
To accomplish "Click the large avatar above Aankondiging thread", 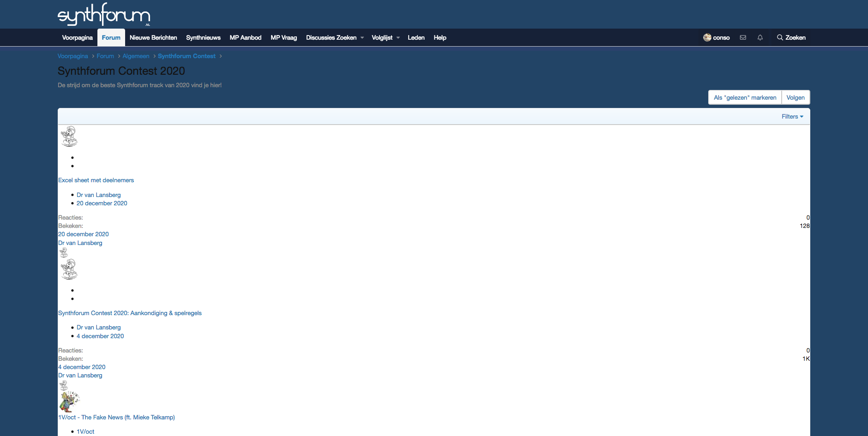I will point(69,269).
